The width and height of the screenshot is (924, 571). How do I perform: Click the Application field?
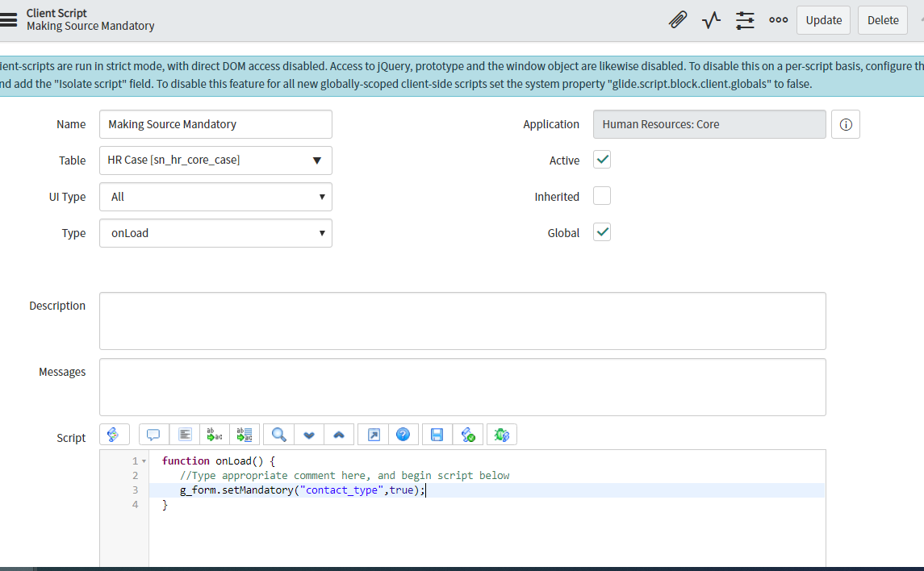point(709,124)
